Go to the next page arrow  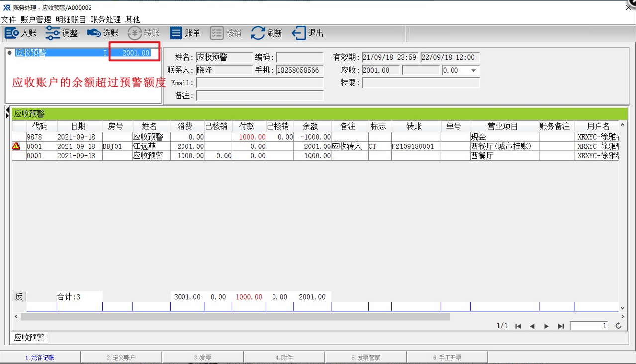546,326
